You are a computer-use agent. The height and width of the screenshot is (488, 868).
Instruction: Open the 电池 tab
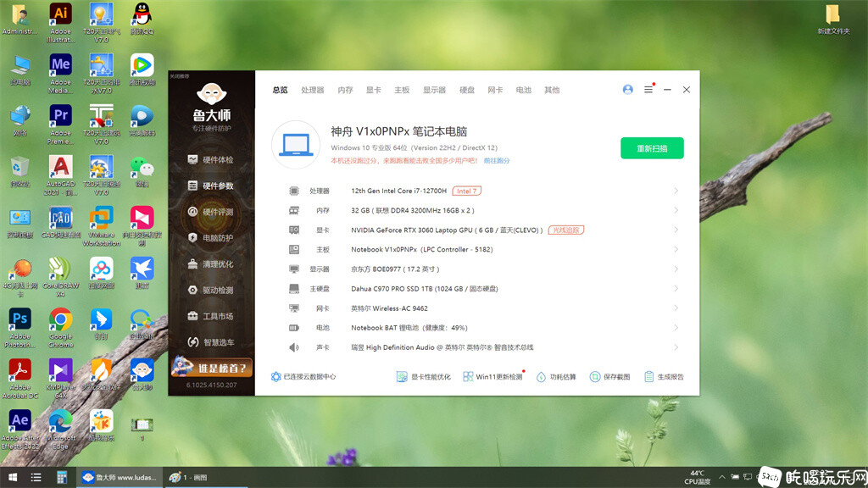(x=524, y=90)
